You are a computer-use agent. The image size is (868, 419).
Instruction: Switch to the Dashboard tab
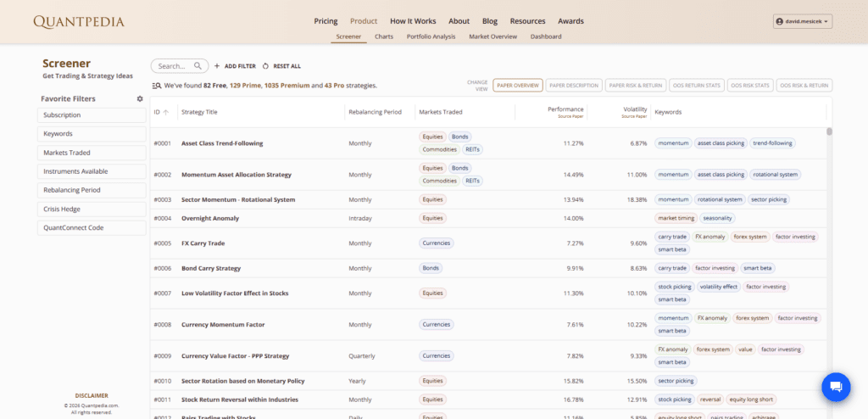[546, 36]
